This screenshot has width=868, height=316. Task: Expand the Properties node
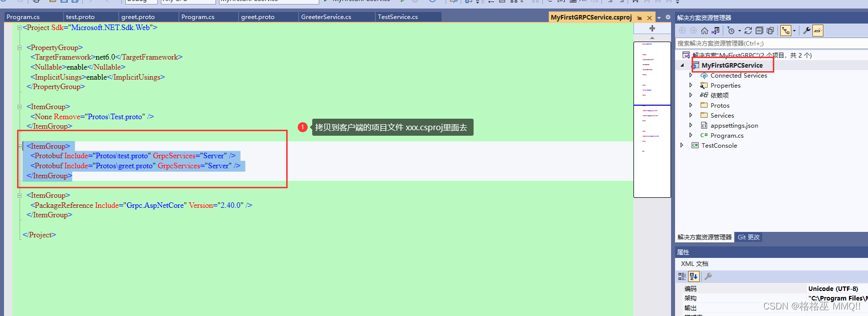pyautogui.click(x=691, y=86)
